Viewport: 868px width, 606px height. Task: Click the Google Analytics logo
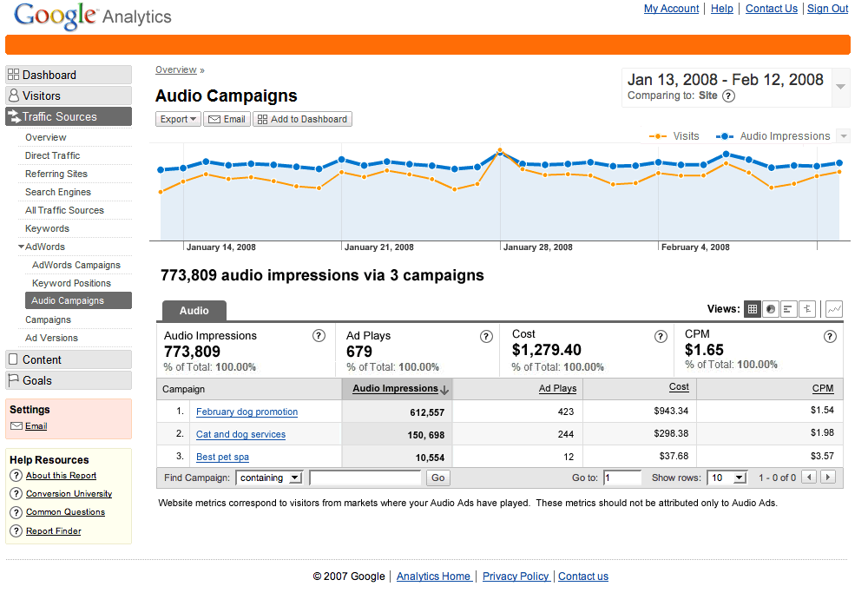pos(93,16)
